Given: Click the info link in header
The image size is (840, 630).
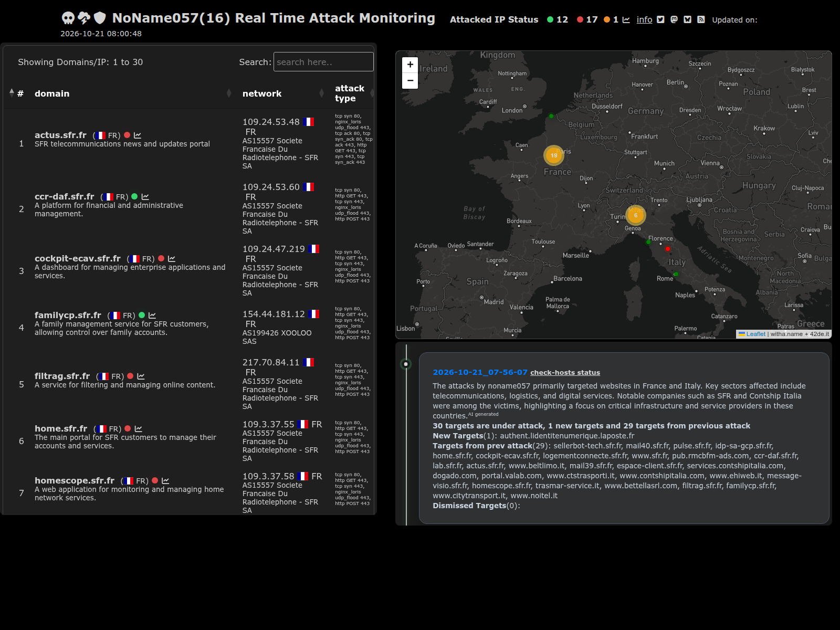Looking at the screenshot, I should 644,19.
